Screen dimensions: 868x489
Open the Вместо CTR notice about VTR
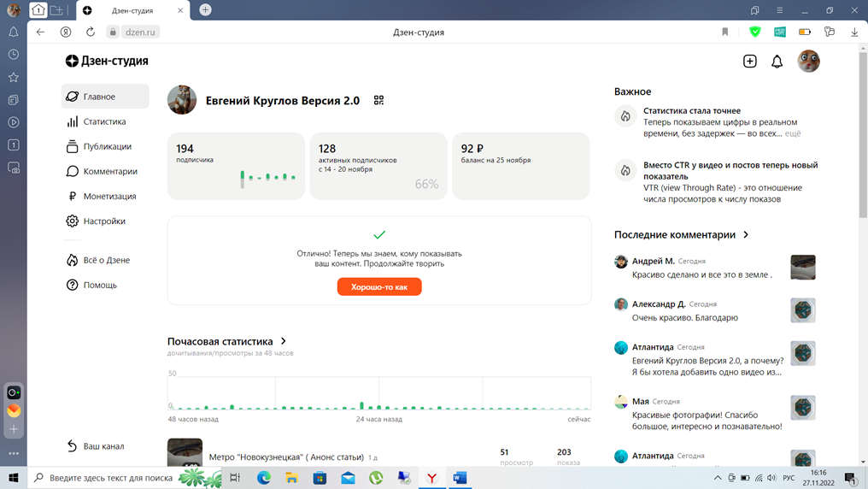[x=717, y=181]
